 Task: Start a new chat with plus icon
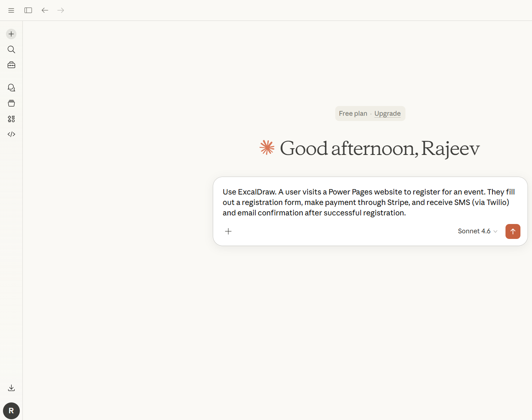11,34
